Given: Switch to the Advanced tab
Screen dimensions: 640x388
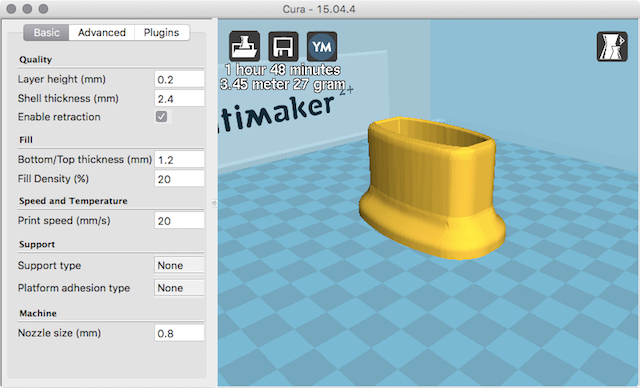Looking at the screenshot, I should 102,33.
